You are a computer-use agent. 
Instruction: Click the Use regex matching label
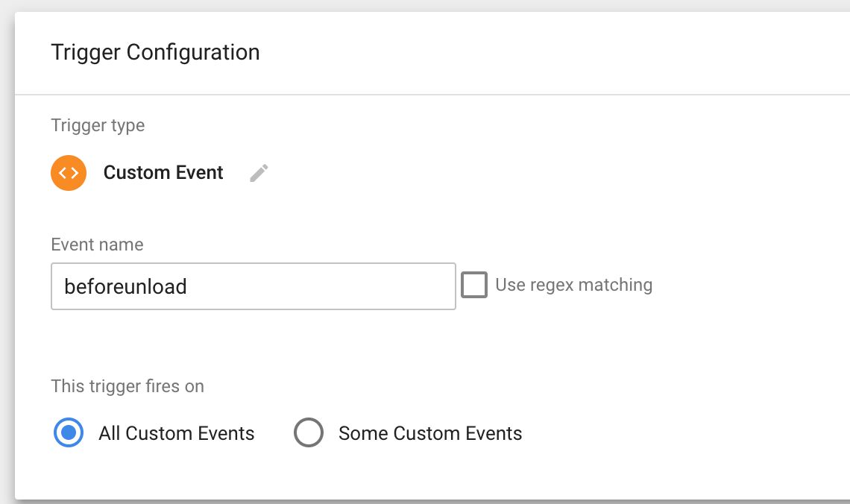573,285
